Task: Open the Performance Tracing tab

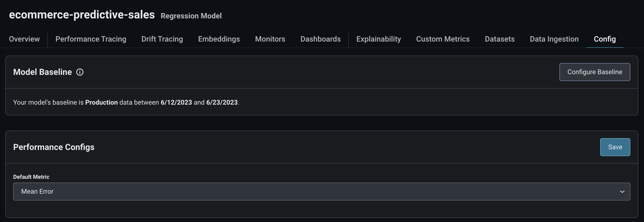Action: click(91, 39)
